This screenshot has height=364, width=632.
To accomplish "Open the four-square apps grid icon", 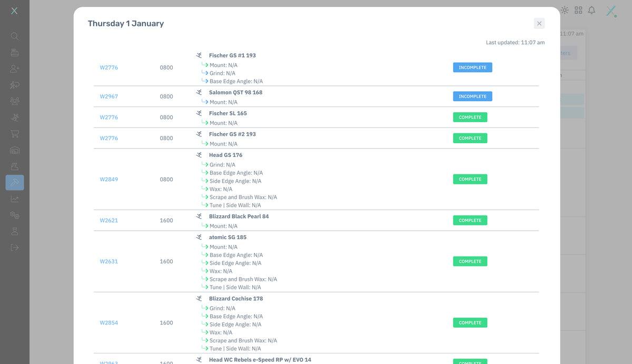I will pyautogui.click(x=578, y=10).
